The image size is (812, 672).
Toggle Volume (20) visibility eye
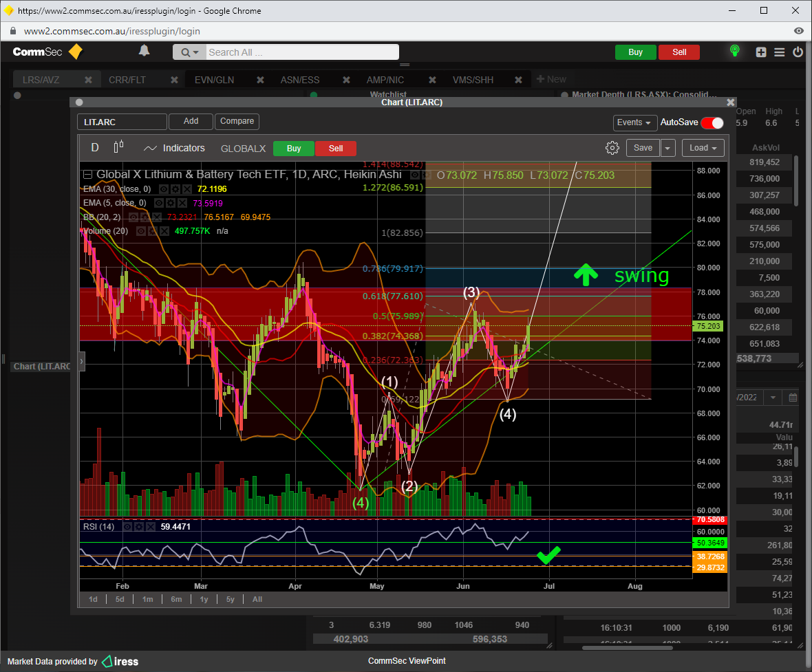(140, 231)
